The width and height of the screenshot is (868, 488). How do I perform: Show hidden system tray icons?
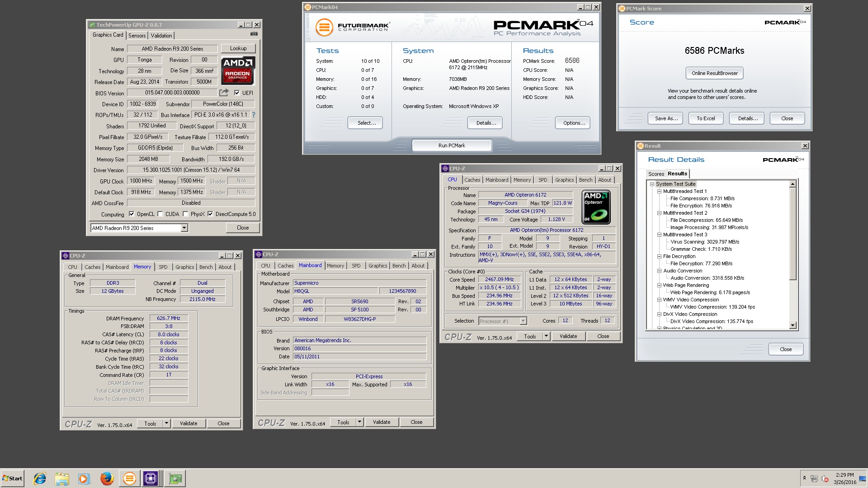click(804, 478)
